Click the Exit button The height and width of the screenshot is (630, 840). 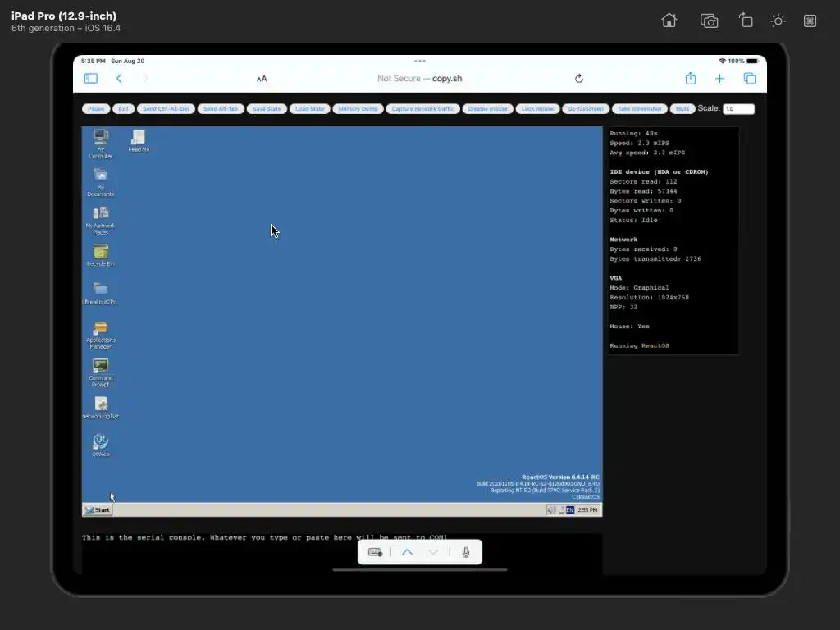click(123, 109)
